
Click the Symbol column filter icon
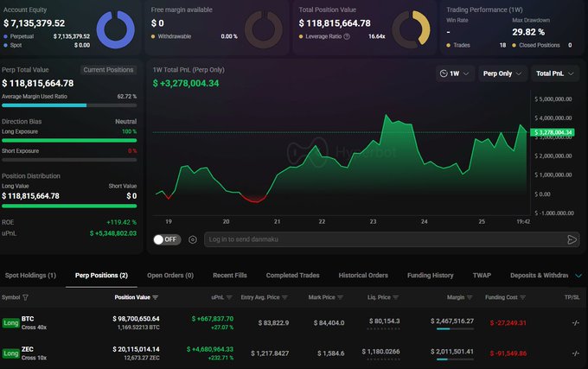[x=25, y=297]
